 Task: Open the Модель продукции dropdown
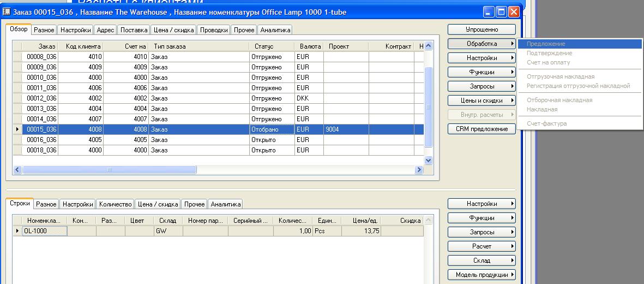click(482, 275)
